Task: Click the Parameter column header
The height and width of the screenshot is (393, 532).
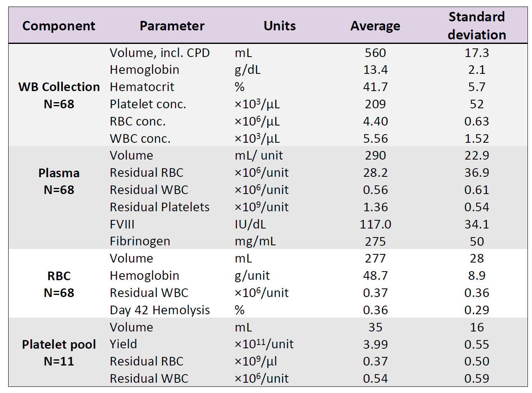Action: click(172, 26)
